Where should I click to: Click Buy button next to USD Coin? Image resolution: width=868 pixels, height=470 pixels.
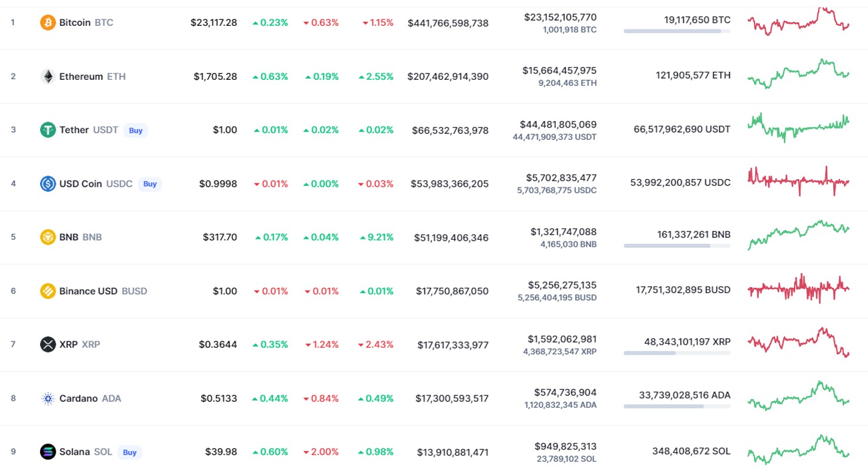click(150, 184)
